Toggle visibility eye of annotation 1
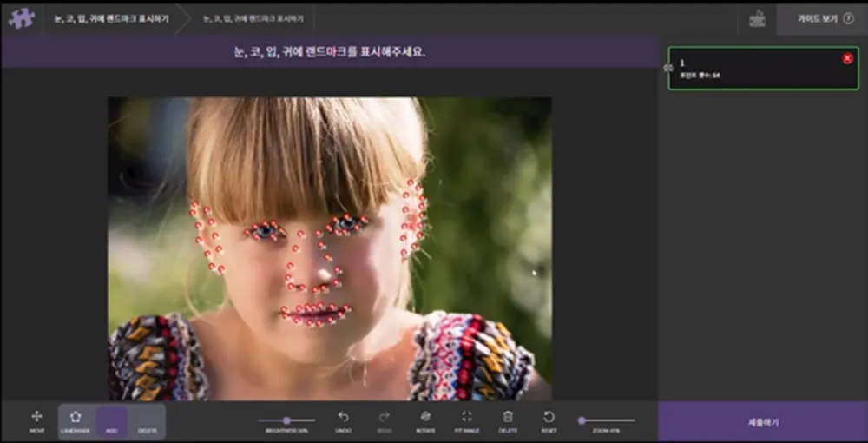 [x=668, y=68]
